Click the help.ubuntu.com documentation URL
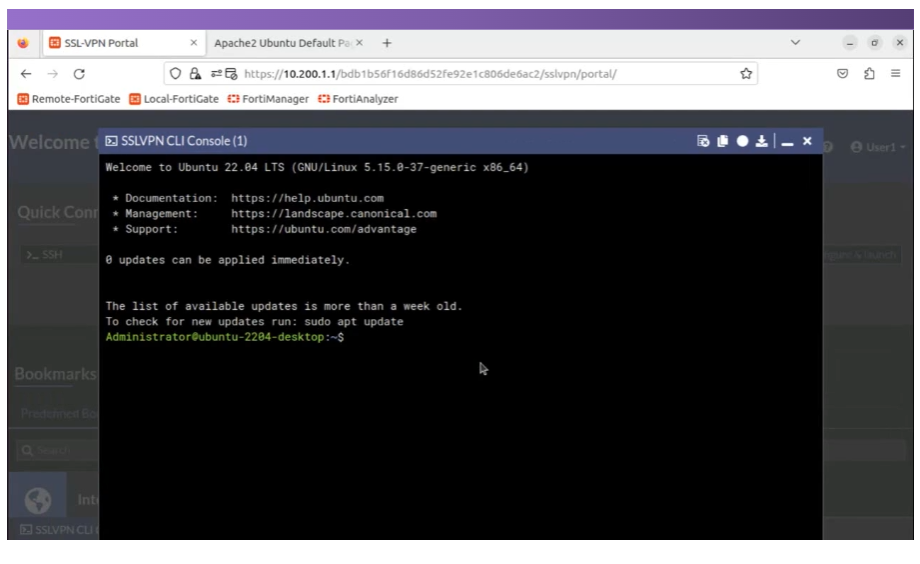 click(307, 198)
